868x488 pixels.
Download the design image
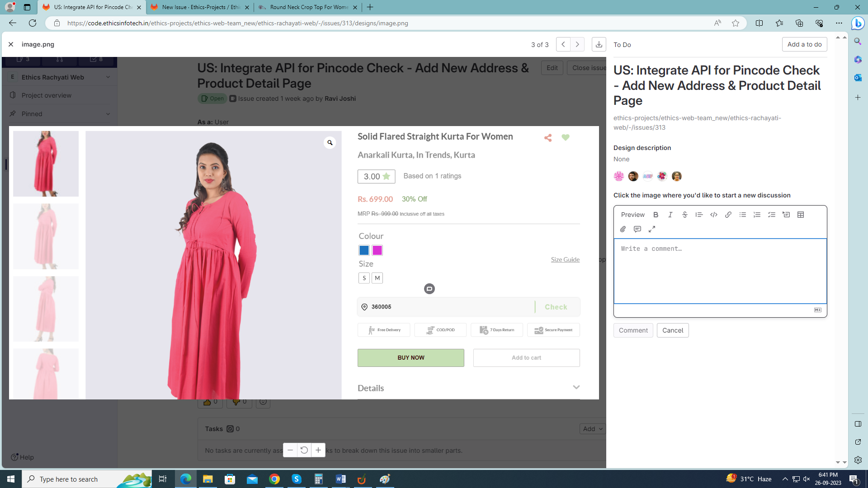(599, 44)
